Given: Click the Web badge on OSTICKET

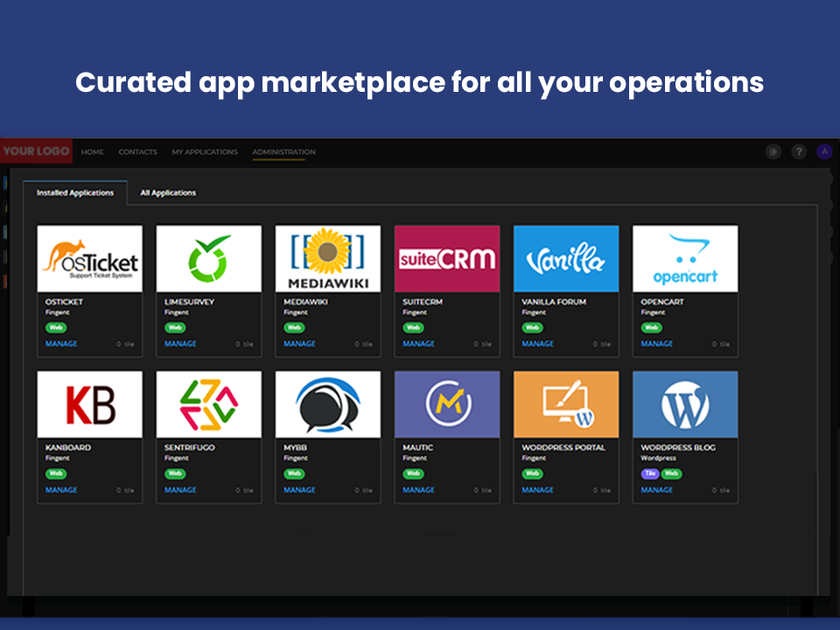Looking at the screenshot, I should 56,327.
